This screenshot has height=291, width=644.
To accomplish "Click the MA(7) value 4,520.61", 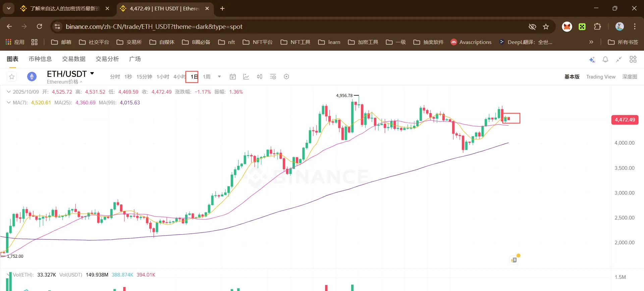I will pos(41,103).
